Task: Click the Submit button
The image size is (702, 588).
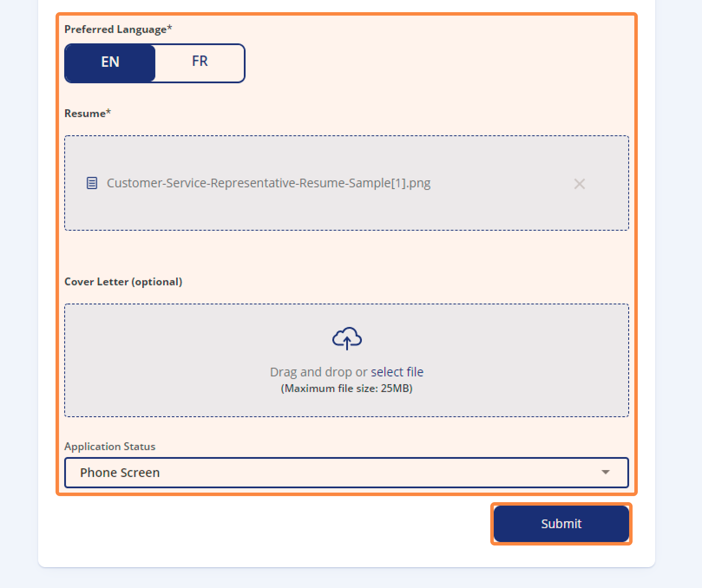Action: coord(561,524)
